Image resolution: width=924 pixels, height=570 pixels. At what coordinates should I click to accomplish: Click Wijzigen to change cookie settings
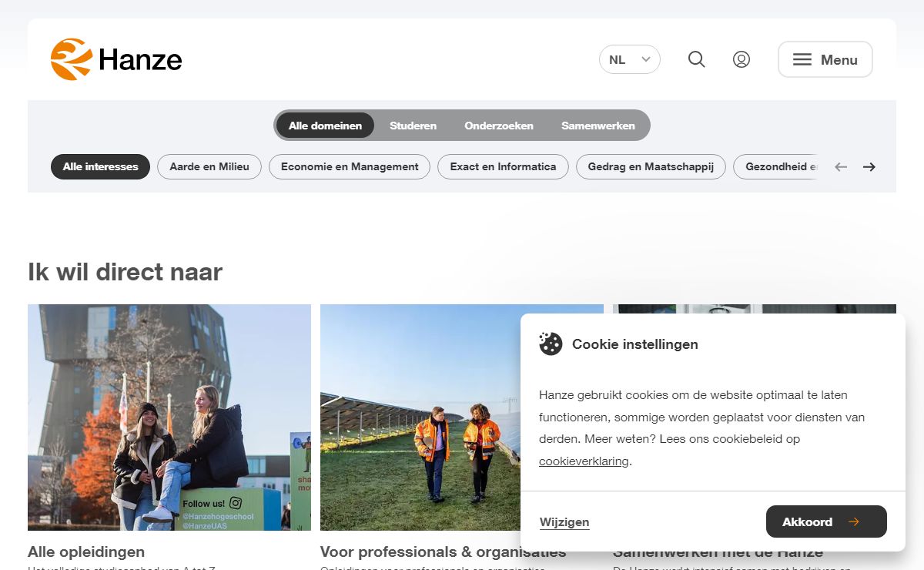[564, 522]
